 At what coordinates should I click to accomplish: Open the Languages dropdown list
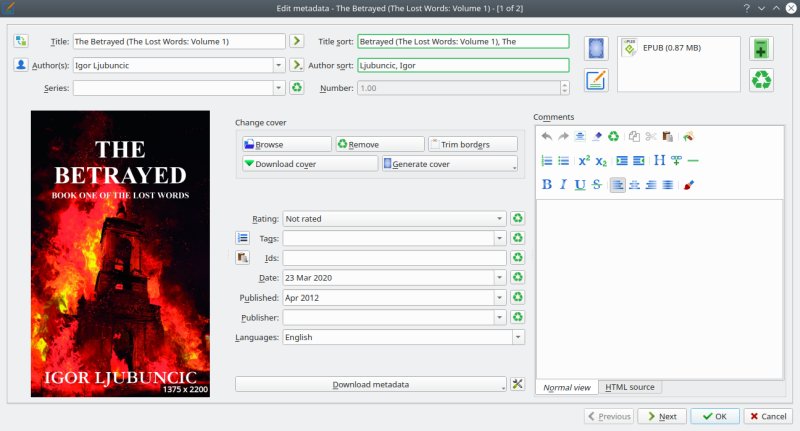coord(517,338)
